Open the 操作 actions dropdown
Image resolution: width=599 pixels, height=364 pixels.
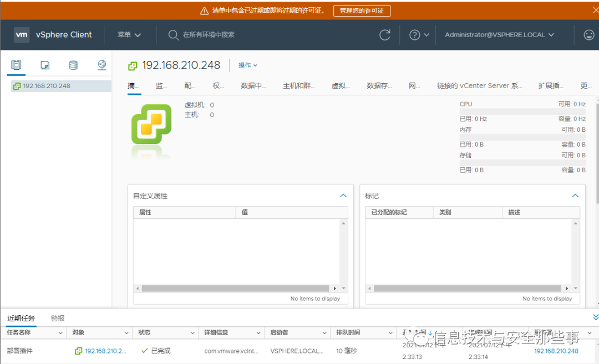point(247,65)
